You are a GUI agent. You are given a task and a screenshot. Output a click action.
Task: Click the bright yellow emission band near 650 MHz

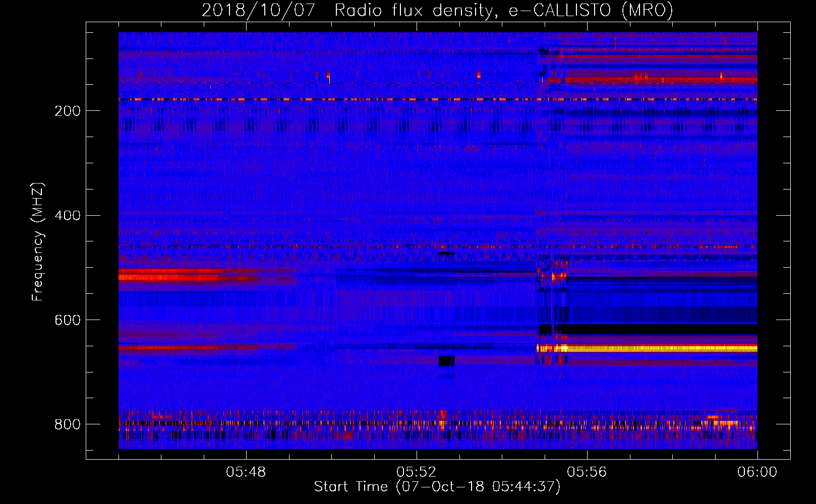[x=647, y=348]
